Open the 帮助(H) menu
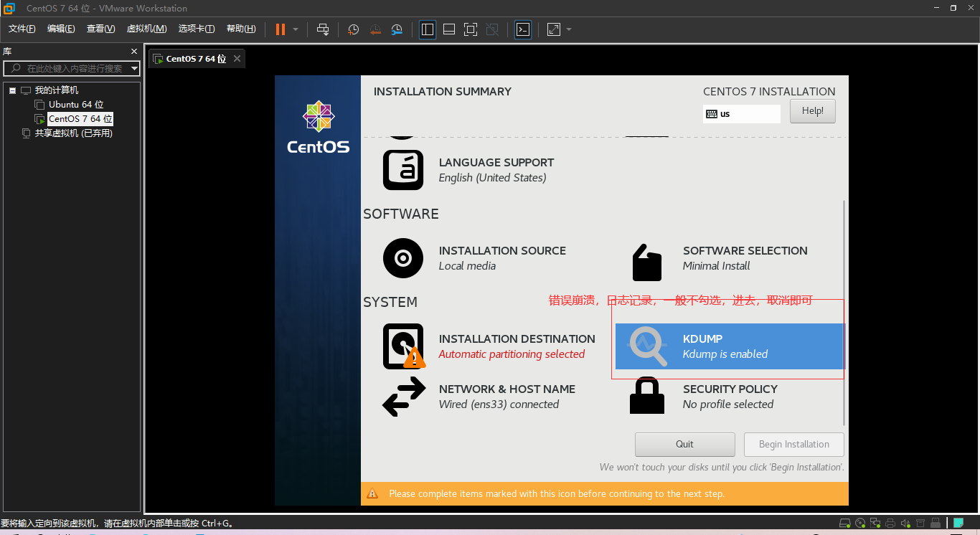The width and height of the screenshot is (980, 535). (x=241, y=29)
